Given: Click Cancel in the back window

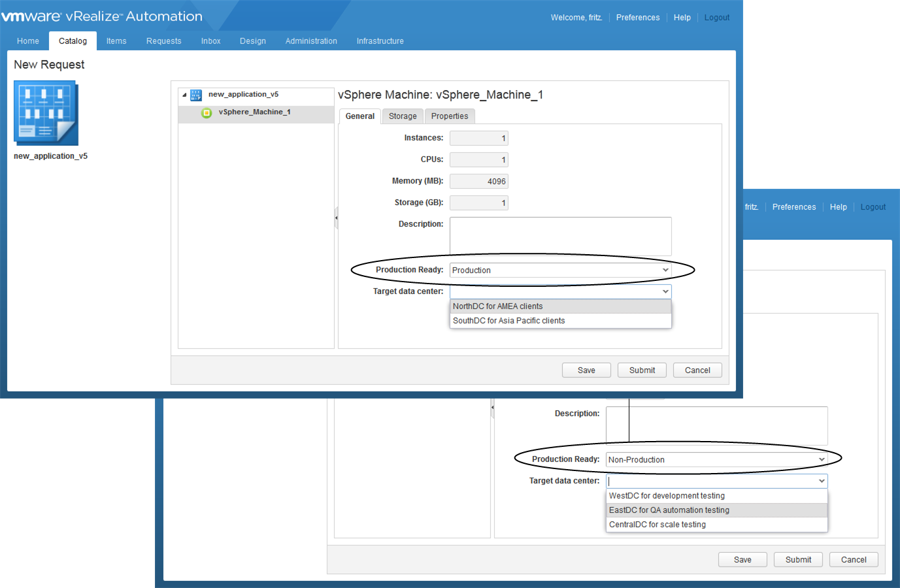Looking at the screenshot, I should coord(854,560).
